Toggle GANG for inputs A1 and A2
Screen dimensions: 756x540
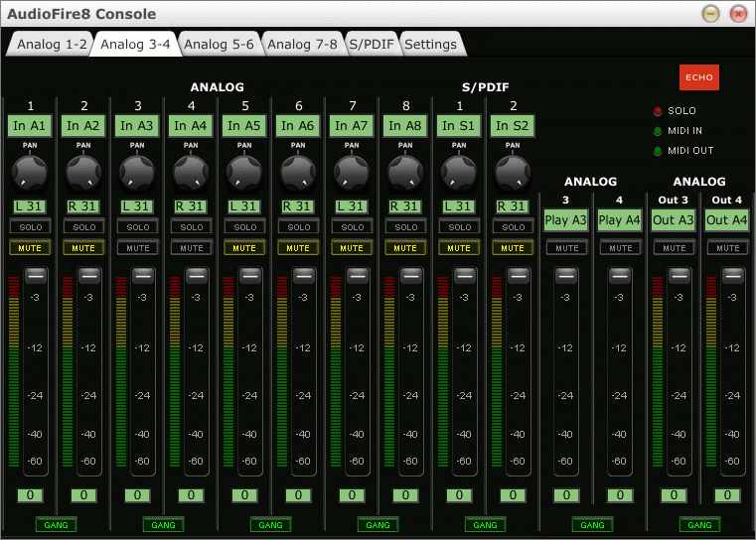(56, 525)
